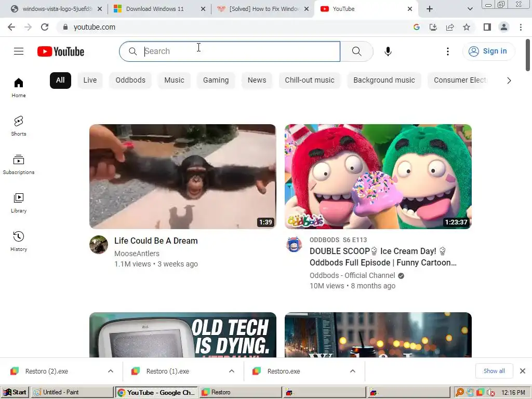Expand Restoro (1).exe download options

coord(232,371)
